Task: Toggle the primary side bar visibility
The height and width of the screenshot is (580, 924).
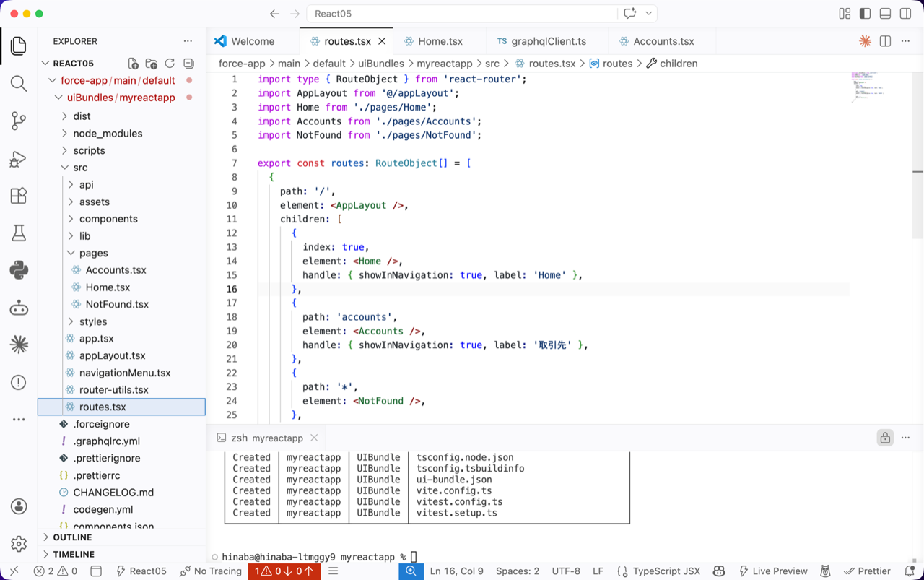Action: click(x=865, y=14)
